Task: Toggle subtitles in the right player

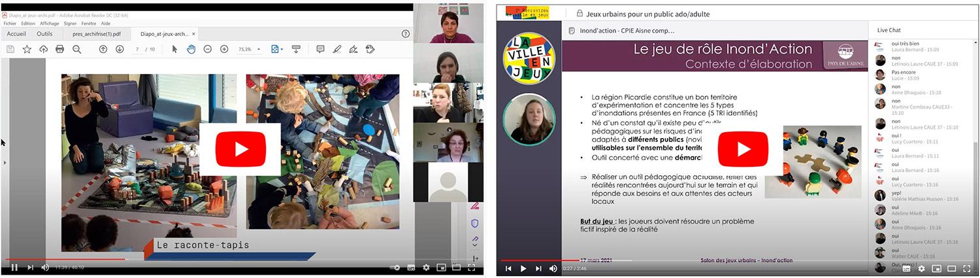Action: [x=907, y=268]
